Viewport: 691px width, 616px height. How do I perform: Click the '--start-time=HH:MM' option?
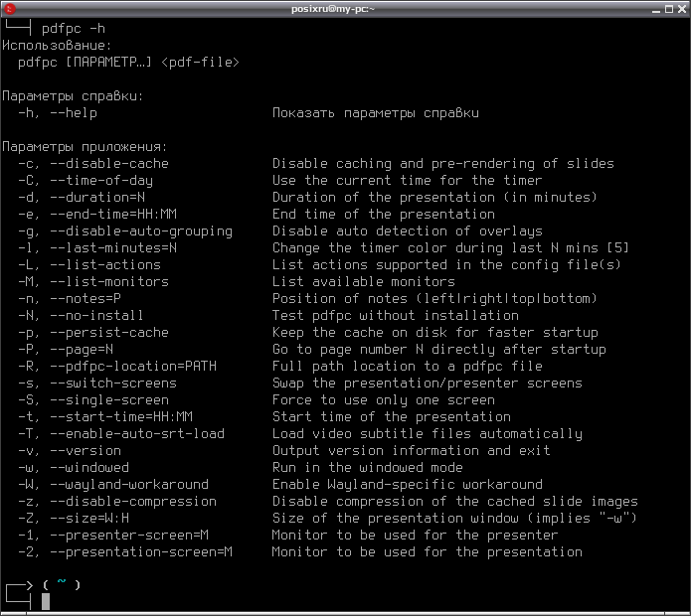click(x=120, y=416)
